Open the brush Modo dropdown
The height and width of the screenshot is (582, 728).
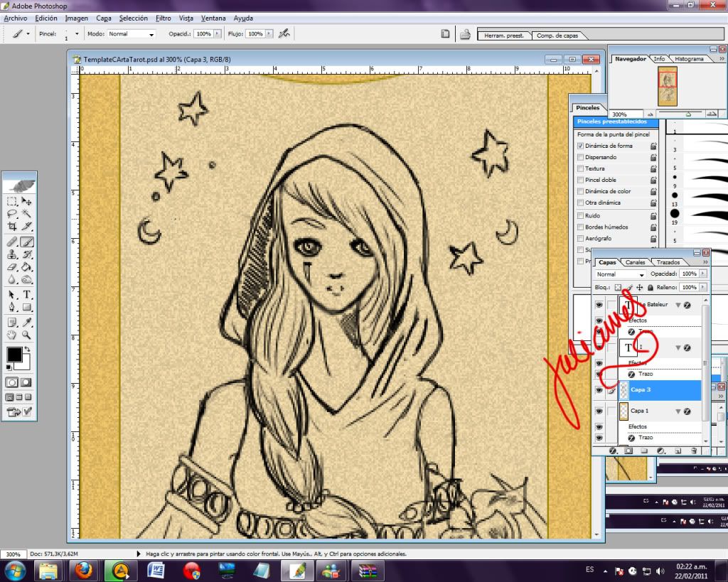(x=132, y=34)
